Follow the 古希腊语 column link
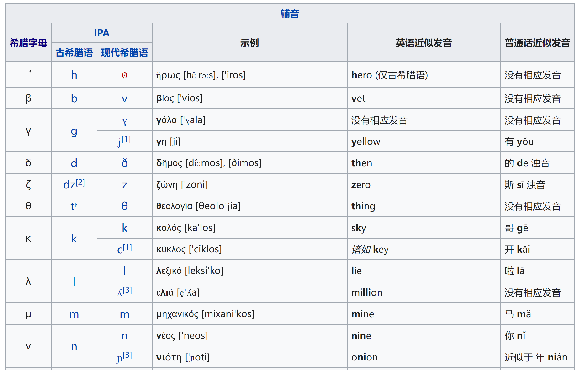Image resolution: width=588 pixels, height=370 pixels. 74,52
